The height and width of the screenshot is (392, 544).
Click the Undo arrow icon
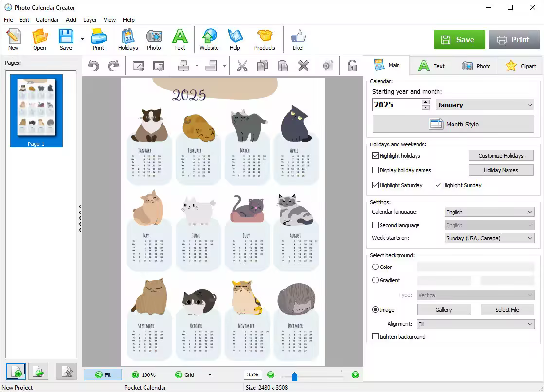(x=93, y=66)
